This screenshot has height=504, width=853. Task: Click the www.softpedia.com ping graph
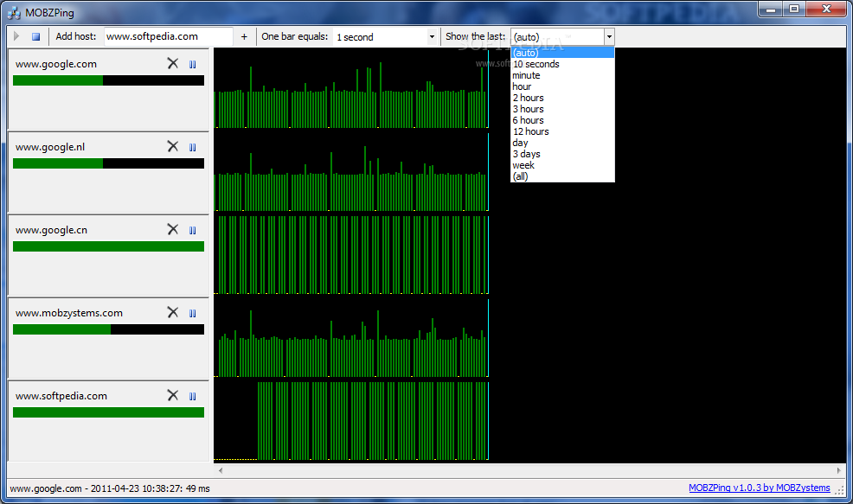tap(351, 421)
